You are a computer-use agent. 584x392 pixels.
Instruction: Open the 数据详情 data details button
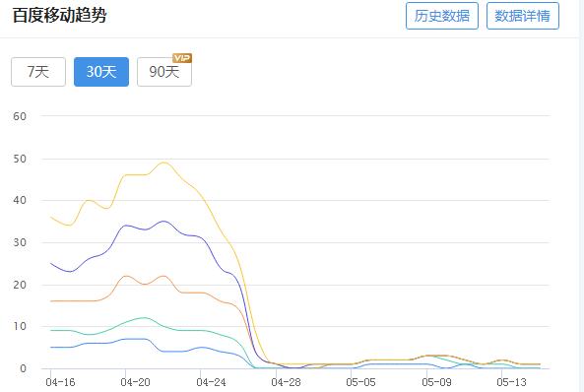tap(523, 16)
